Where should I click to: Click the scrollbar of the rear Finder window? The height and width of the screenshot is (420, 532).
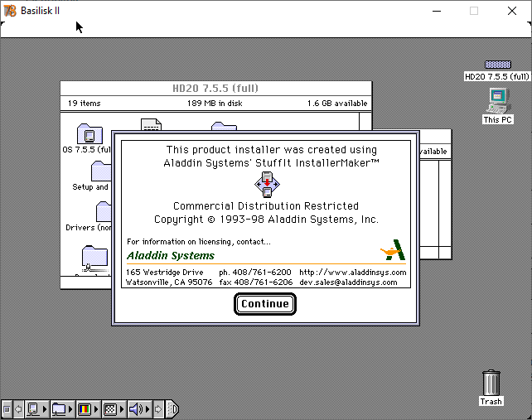pyautogui.click(x=445, y=203)
